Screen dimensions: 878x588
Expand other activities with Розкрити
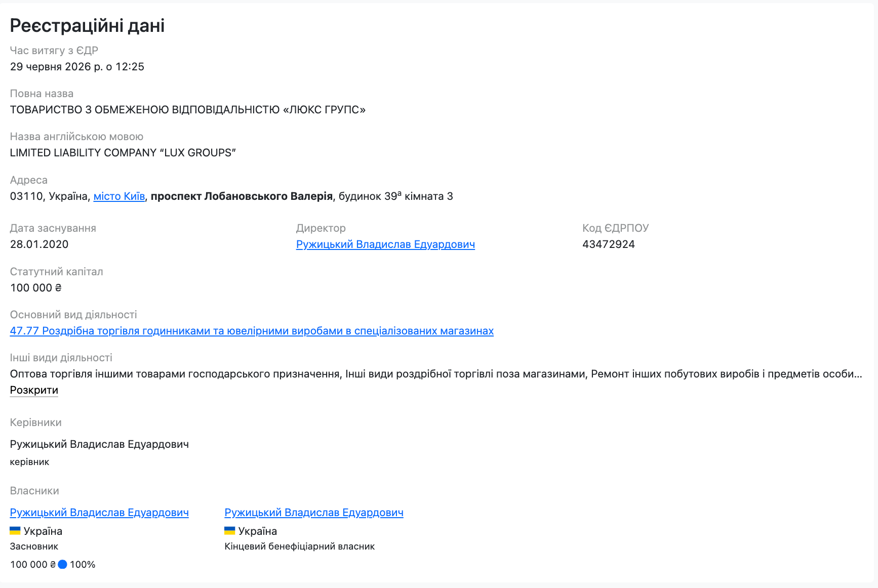pos(34,390)
